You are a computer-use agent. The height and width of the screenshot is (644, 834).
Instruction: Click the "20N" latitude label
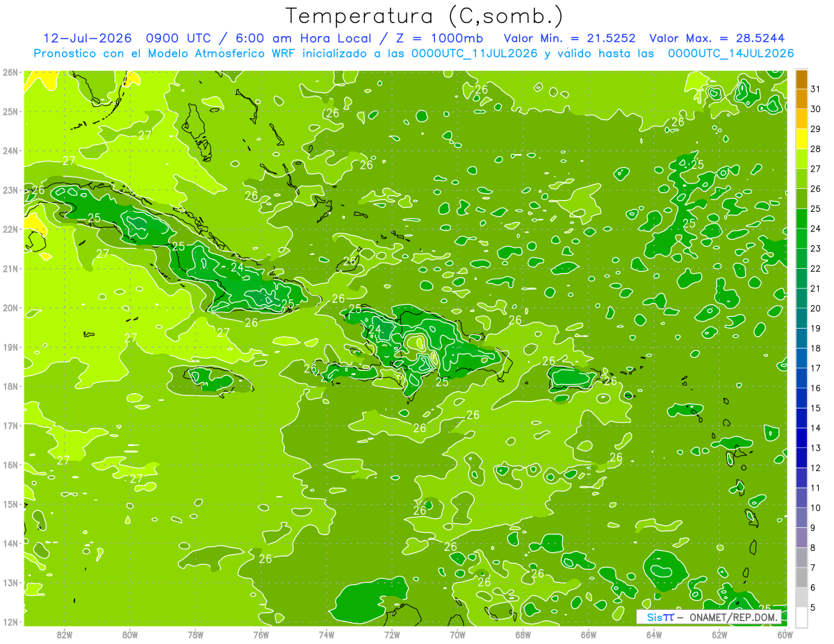click(10, 308)
